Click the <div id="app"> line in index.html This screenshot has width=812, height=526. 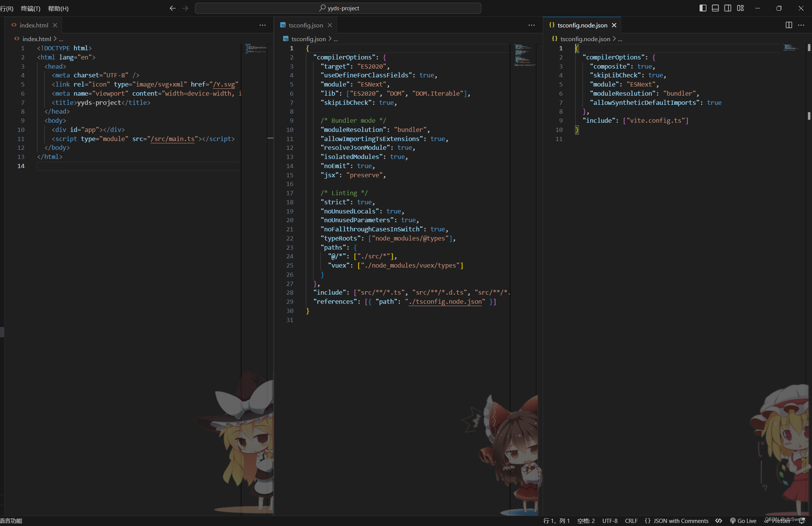point(88,130)
